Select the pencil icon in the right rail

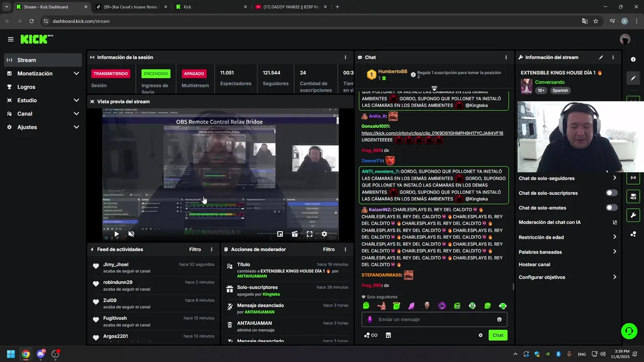(633, 78)
